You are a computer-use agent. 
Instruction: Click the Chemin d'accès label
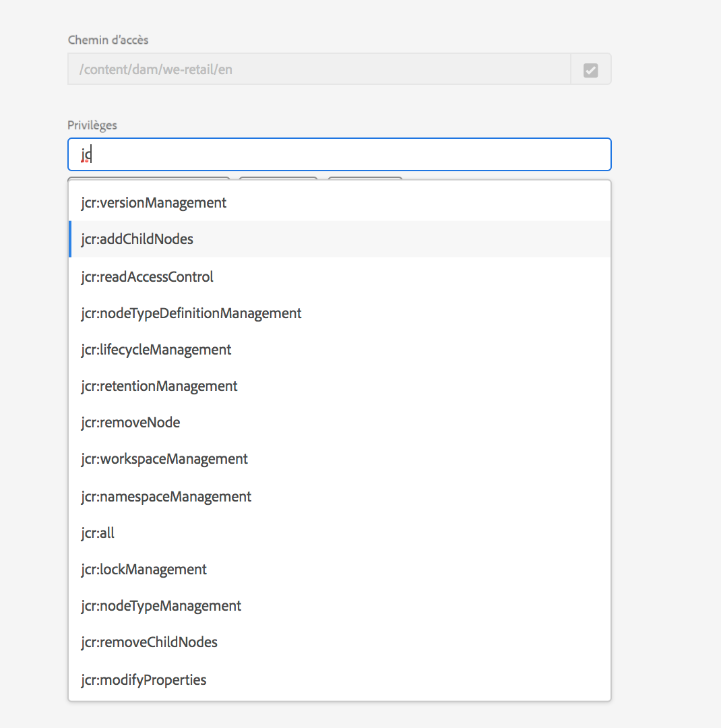pos(108,40)
